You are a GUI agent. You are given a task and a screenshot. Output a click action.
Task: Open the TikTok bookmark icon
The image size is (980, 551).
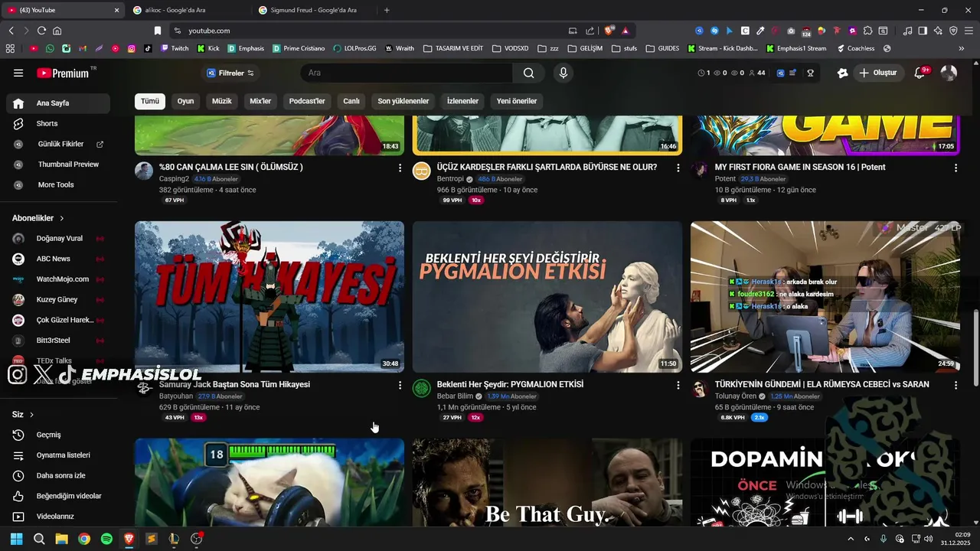pos(148,48)
